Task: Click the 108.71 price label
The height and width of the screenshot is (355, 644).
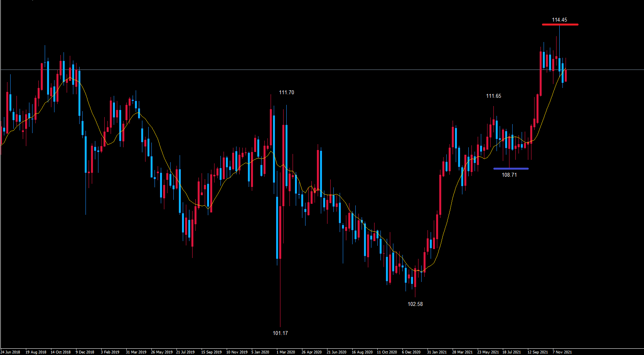Action: point(509,175)
